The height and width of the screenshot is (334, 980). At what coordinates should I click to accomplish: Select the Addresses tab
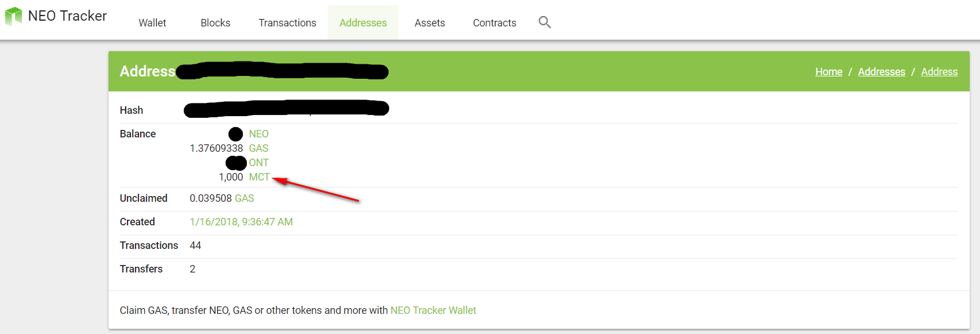tap(363, 23)
